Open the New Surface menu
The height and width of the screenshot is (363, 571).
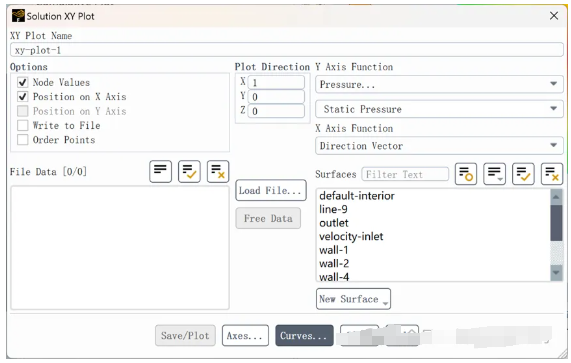pos(353,299)
